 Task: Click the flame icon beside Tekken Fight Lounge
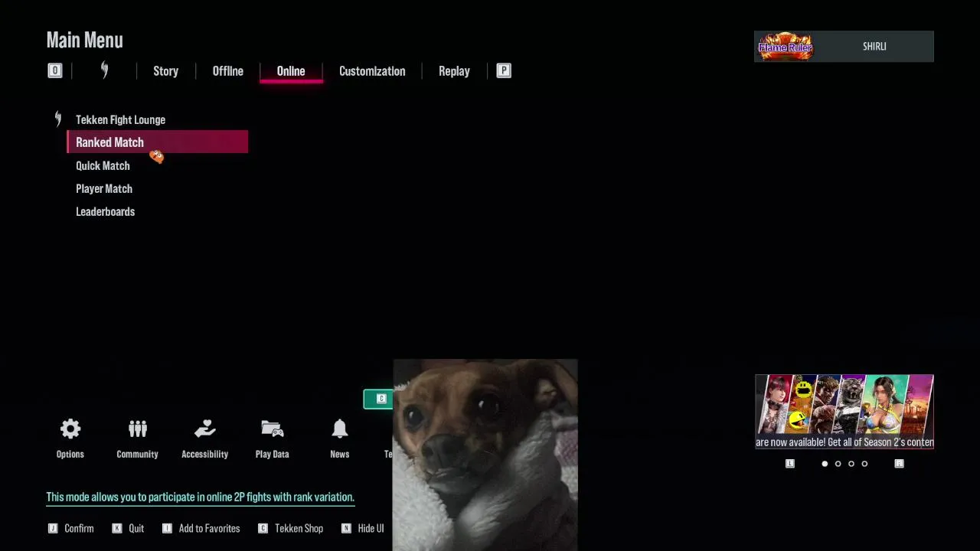click(57, 119)
